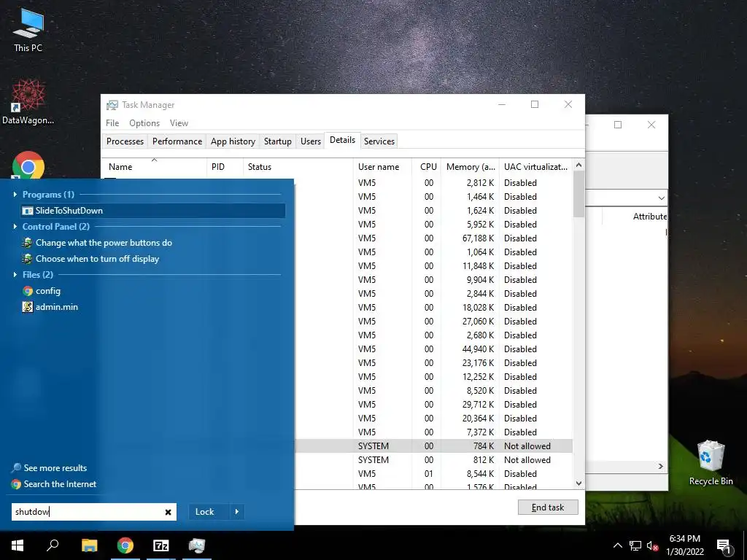Switch to the Users tab

[x=311, y=141]
